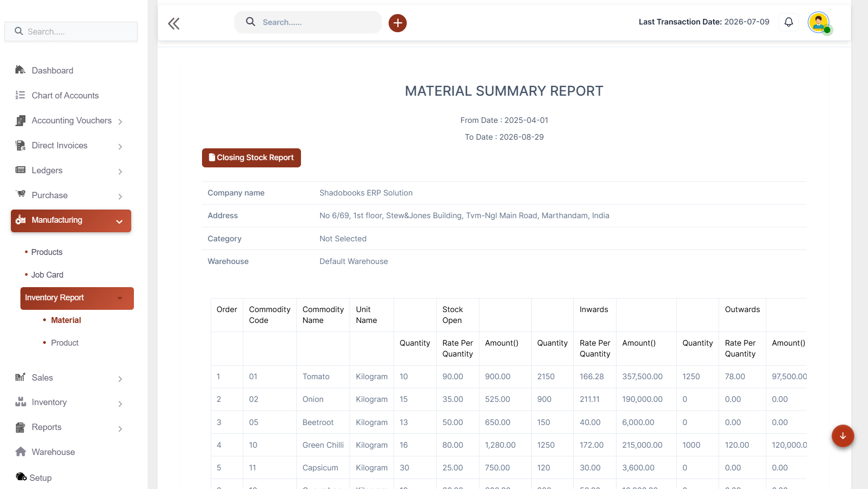Open user profile avatar

(x=819, y=22)
